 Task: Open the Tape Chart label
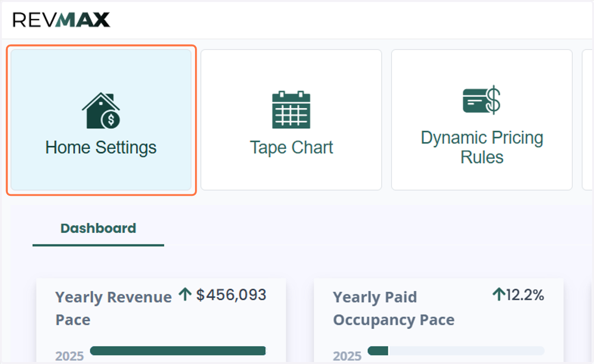[x=291, y=147]
